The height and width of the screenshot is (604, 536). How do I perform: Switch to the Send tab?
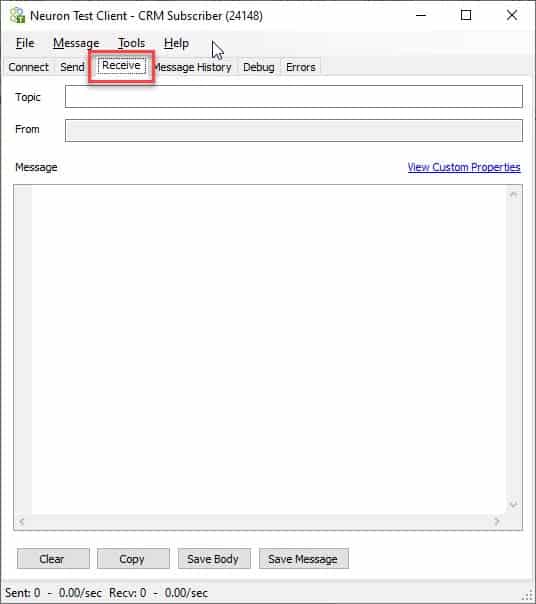click(x=72, y=67)
